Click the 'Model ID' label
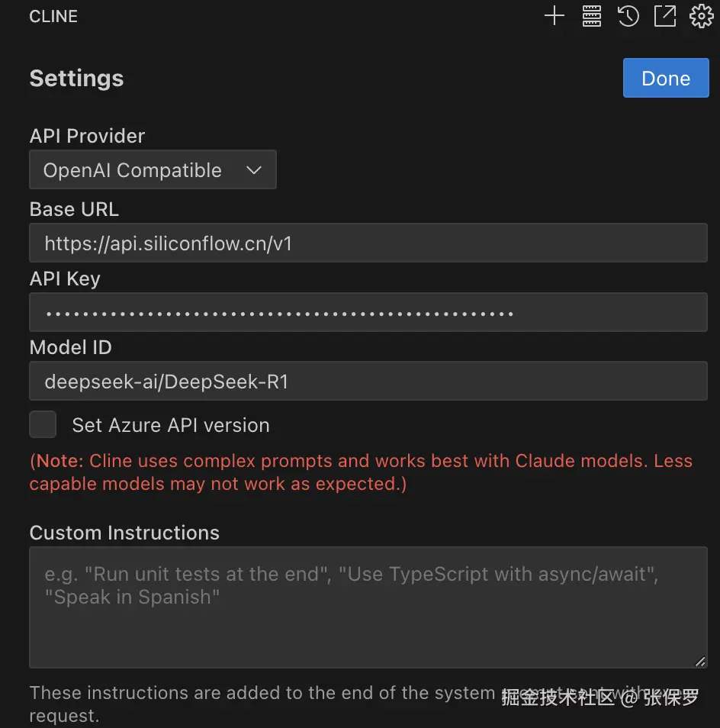The width and height of the screenshot is (720, 728). [70, 347]
